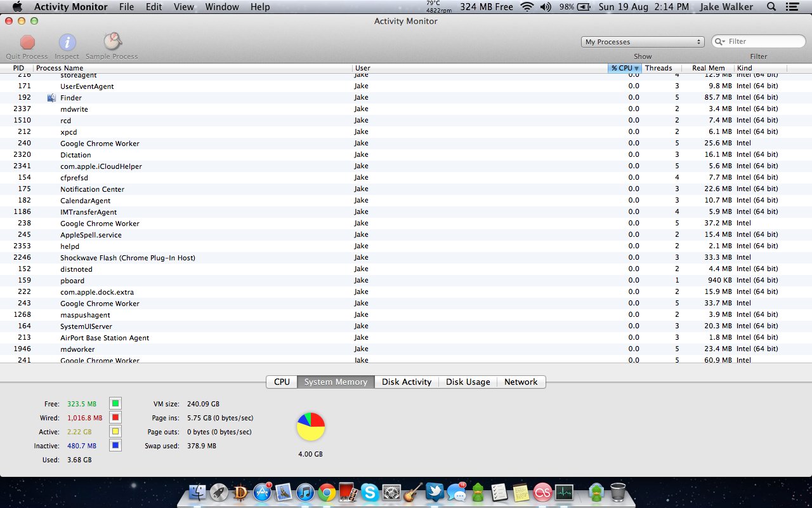812x508 pixels.
Task: Sort by the Real Mem column header
Action: (x=708, y=68)
